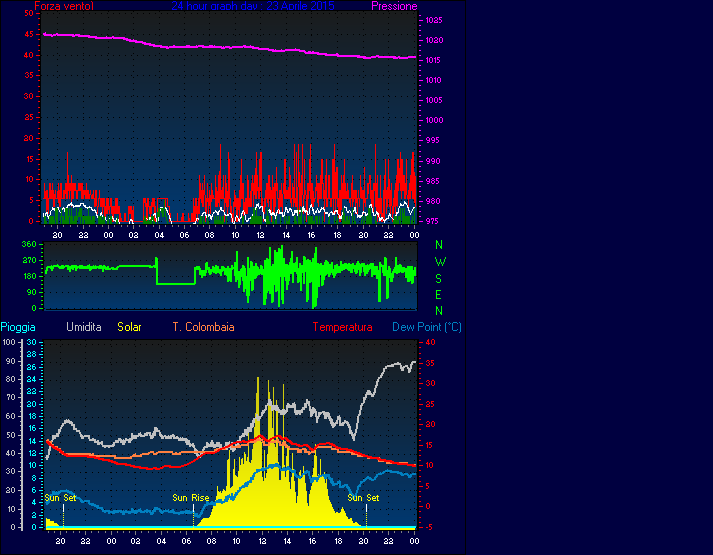Click the "24 hour graph day : 23 Aprile 2015" title

pos(253,6)
